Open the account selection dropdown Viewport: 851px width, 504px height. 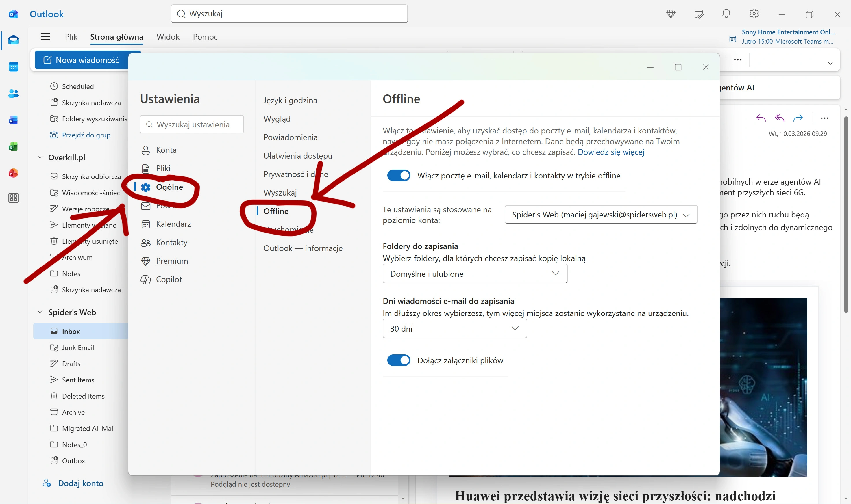pyautogui.click(x=600, y=215)
